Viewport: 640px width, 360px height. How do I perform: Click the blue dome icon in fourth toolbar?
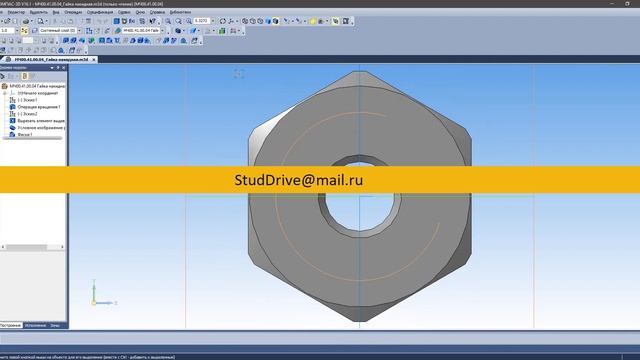point(61,50)
